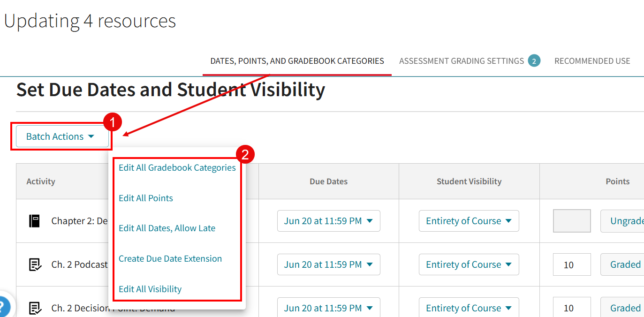Expand the first row's Entirety of Course dropdown
Image resolution: width=644 pixels, height=317 pixels.
pos(468,220)
